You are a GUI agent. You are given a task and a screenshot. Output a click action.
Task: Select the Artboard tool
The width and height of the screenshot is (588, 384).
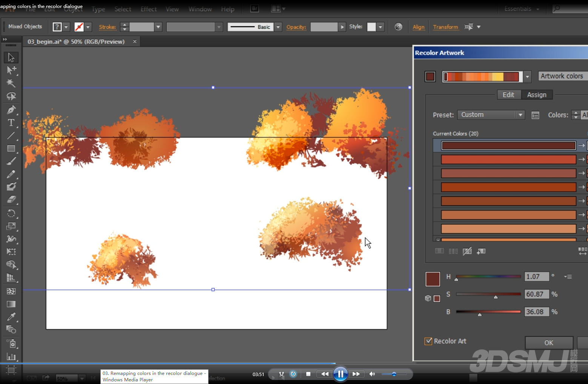click(x=11, y=370)
